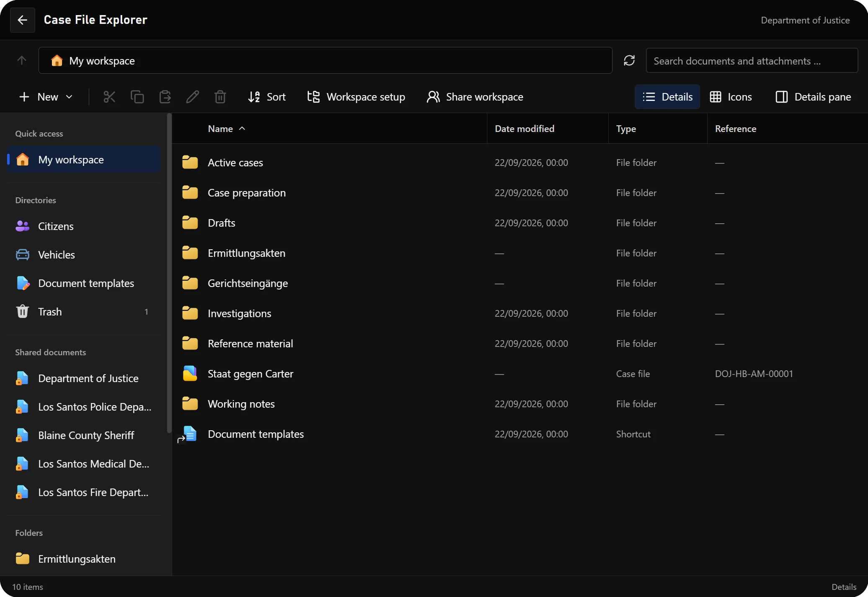The image size is (868, 597).
Task: Click Share workspace
Action: pos(475,97)
